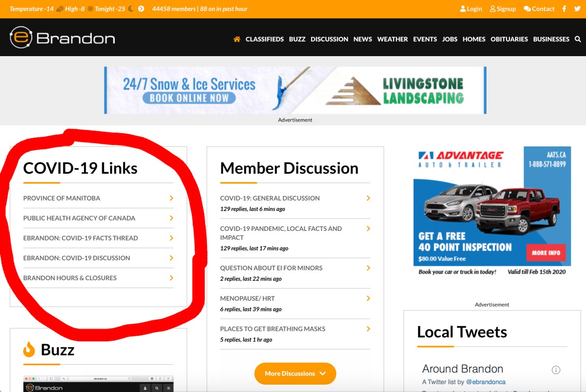Viewport: 586px width, 392px height.
Task: Open the Twitter bird icon in top bar
Action: tap(577, 9)
